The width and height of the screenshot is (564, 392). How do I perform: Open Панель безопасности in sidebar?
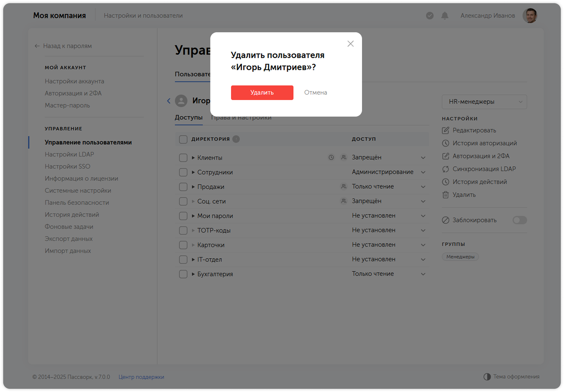point(77,203)
